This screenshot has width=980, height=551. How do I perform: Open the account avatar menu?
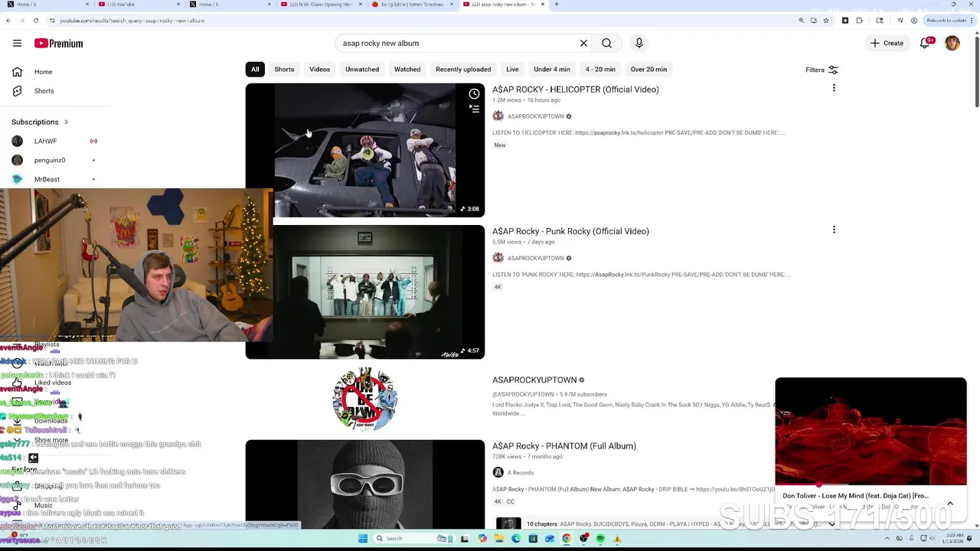click(952, 44)
